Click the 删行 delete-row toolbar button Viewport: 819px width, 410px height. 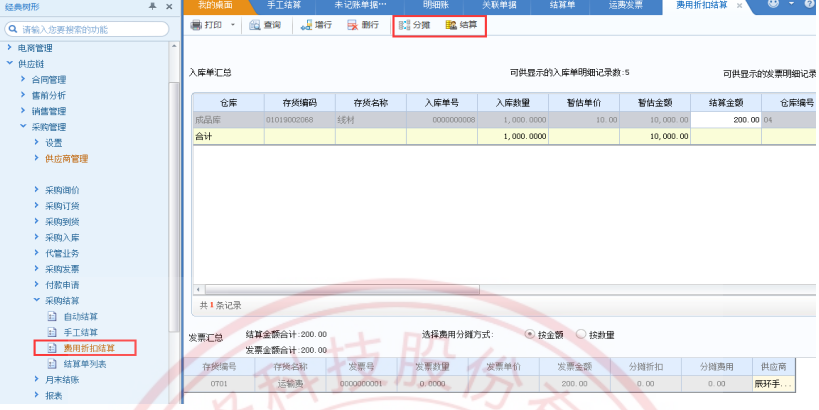(x=363, y=25)
